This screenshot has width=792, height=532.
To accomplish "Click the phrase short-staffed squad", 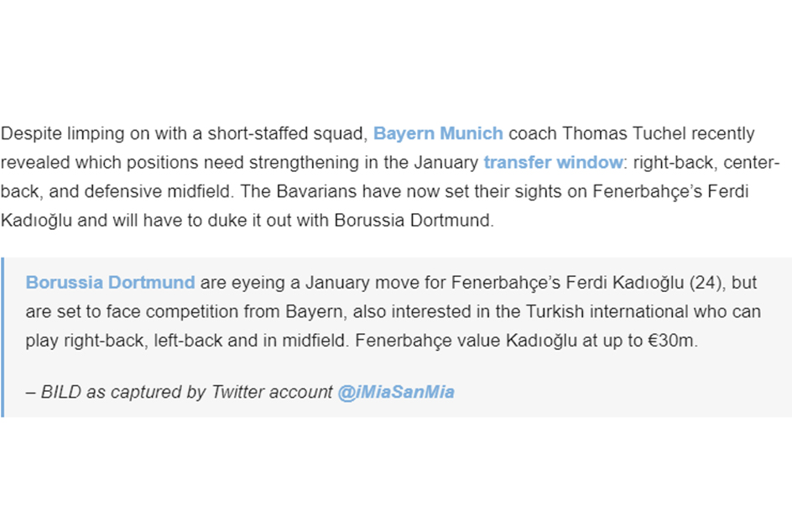I will coord(288,133).
